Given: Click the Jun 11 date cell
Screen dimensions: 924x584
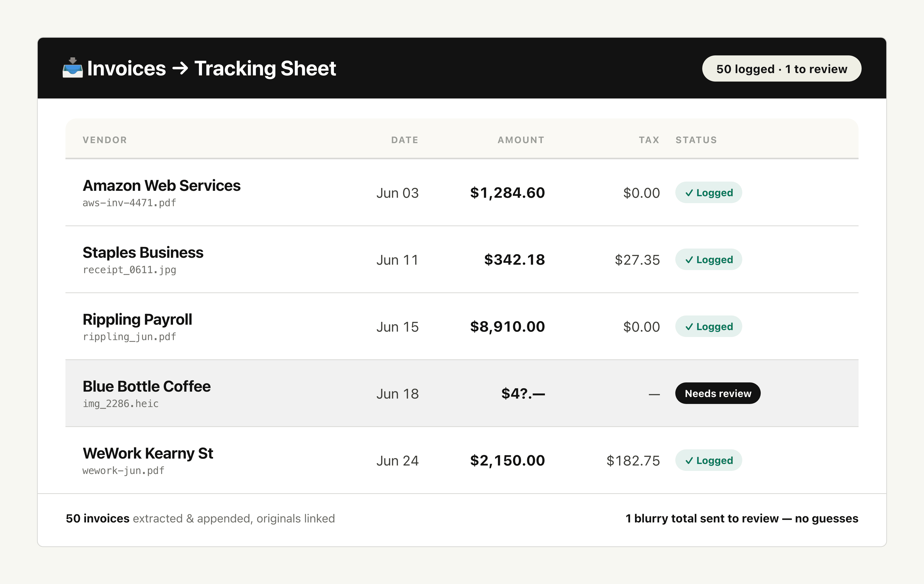Looking at the screenshot, I should point(397,260).
